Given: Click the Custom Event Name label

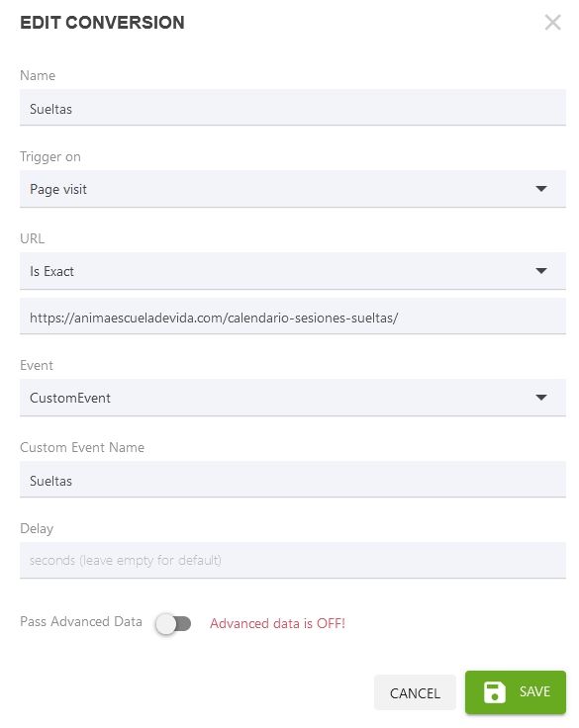Looking at the screenshot, I should [82, 447].
